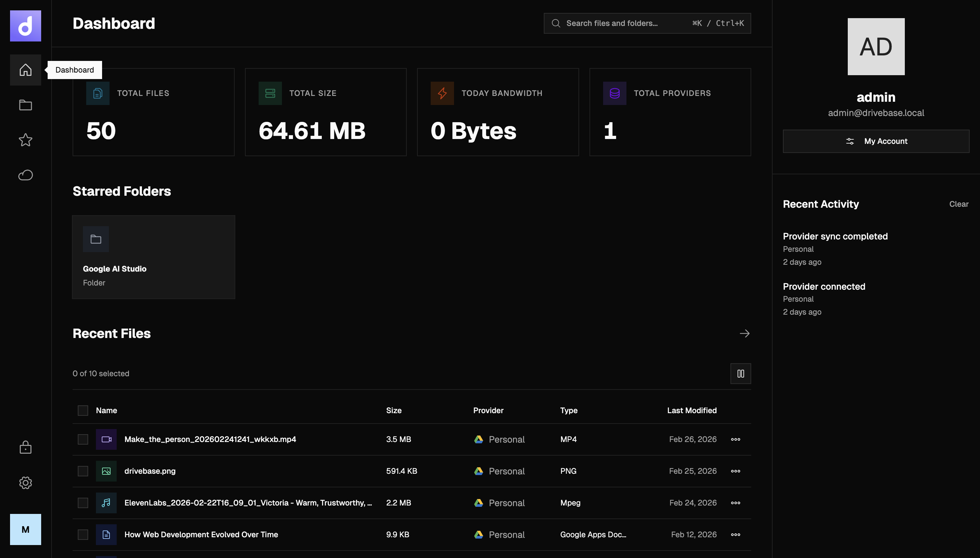Open the Google AI Studio starred folder
The width and height of the screenshot is (980, 558).
[x=153, y=257]
